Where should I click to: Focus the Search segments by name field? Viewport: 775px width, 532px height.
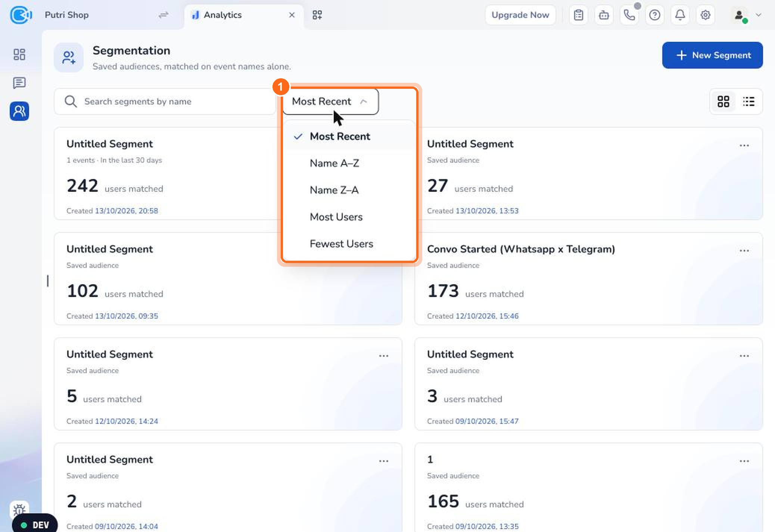click(x=165, y=101)
